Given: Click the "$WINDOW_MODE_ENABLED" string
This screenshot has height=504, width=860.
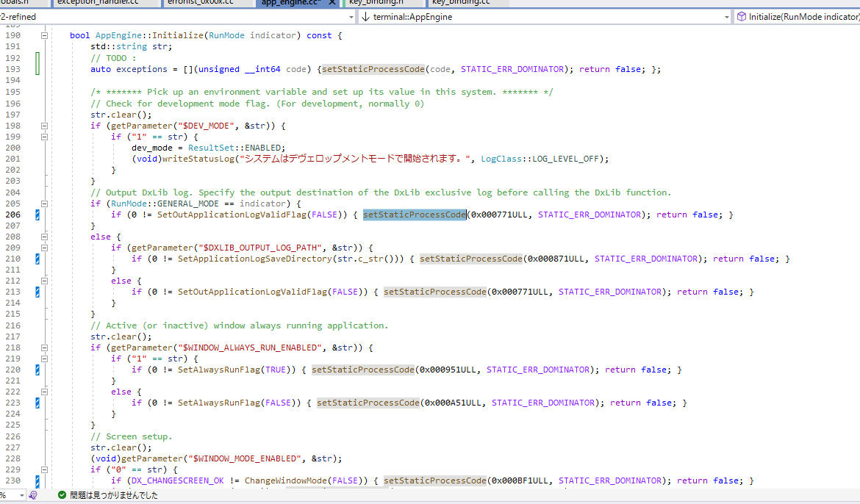Looking at the screenshot, I should click(x=245, y=459).
